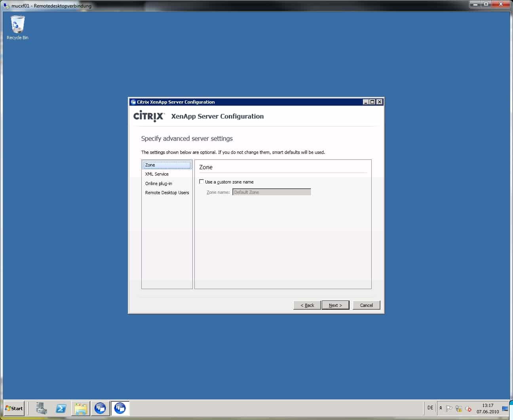Click the Remote Desktop connection title icon
The image size is (513, 420).
6,6
